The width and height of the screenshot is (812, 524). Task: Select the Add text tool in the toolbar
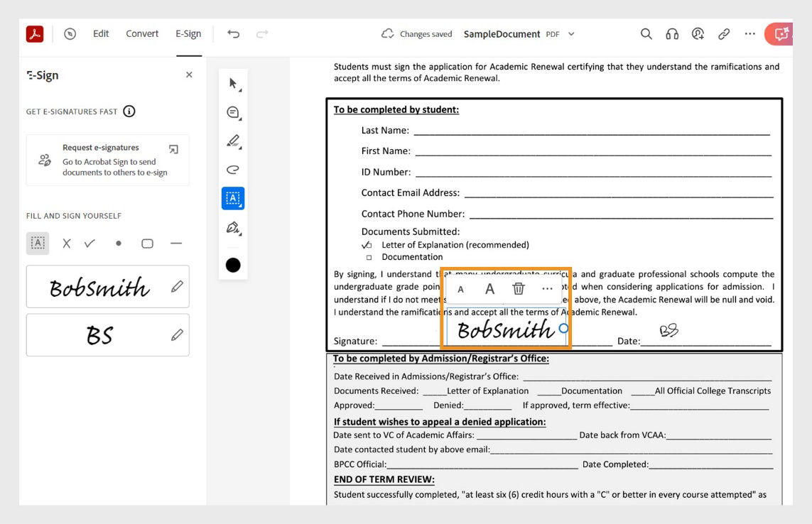coord(232,198)
